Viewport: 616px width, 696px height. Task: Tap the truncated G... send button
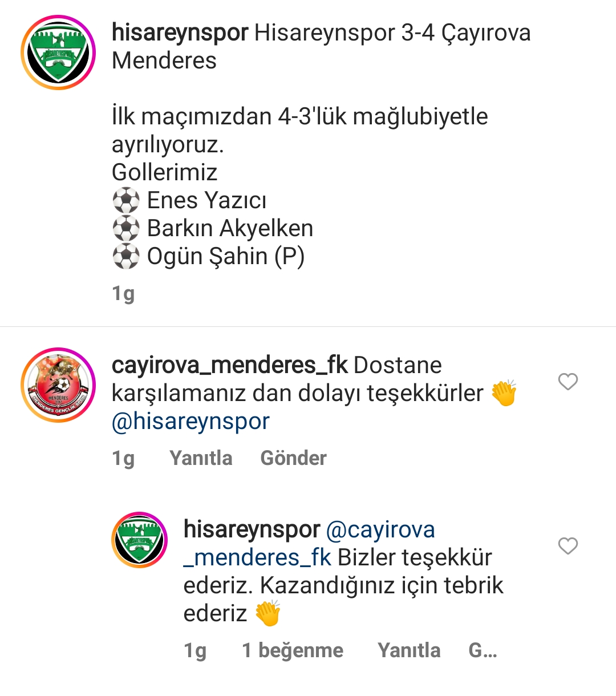[483, 650]
